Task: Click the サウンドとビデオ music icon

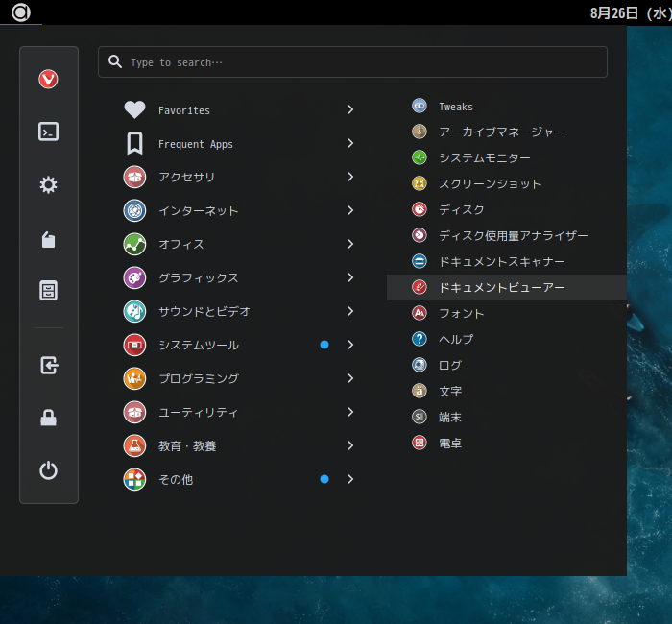Action: [134, 312]
